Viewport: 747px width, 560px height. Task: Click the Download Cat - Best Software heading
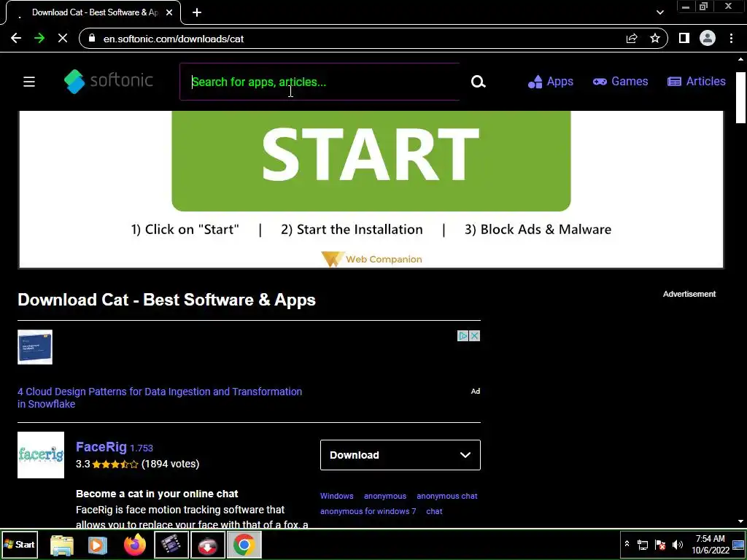[167, 300]
